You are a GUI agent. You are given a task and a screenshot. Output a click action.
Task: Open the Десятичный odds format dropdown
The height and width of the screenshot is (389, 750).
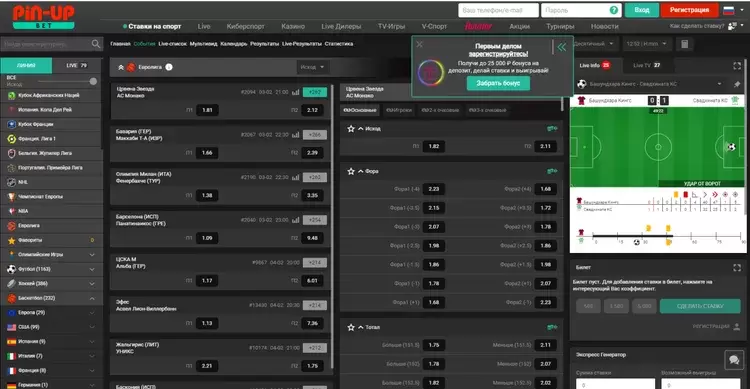(x=594, y=44)
